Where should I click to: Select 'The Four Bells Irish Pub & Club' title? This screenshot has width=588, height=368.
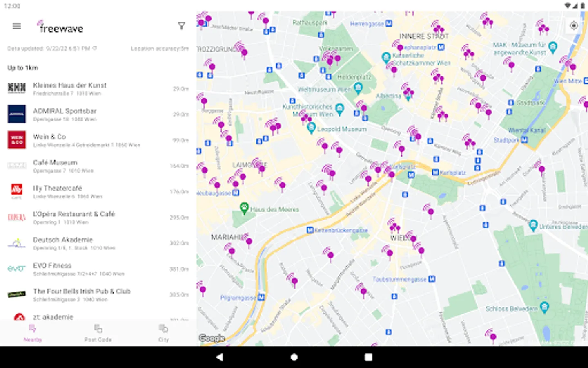tap(82, 291)
